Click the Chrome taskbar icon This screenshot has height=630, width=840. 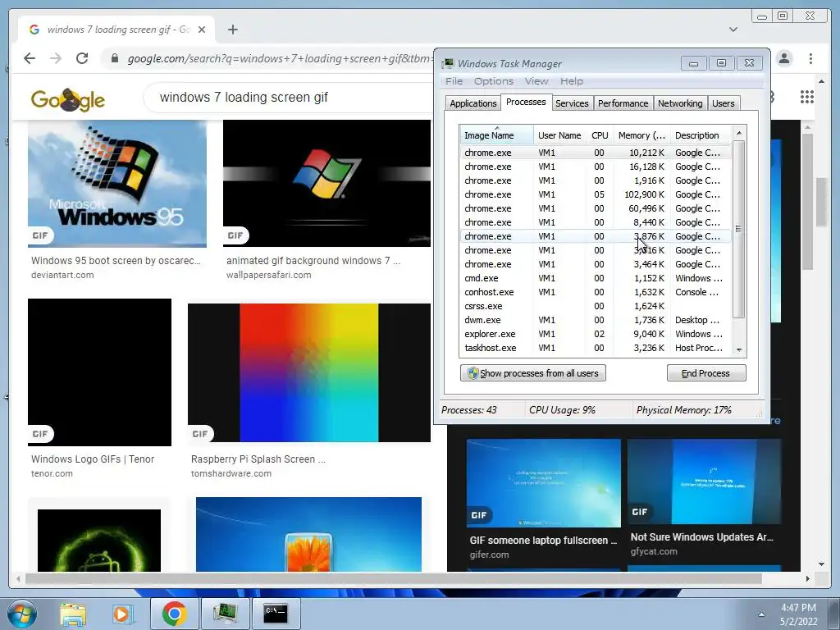click(x=174, y=614)
